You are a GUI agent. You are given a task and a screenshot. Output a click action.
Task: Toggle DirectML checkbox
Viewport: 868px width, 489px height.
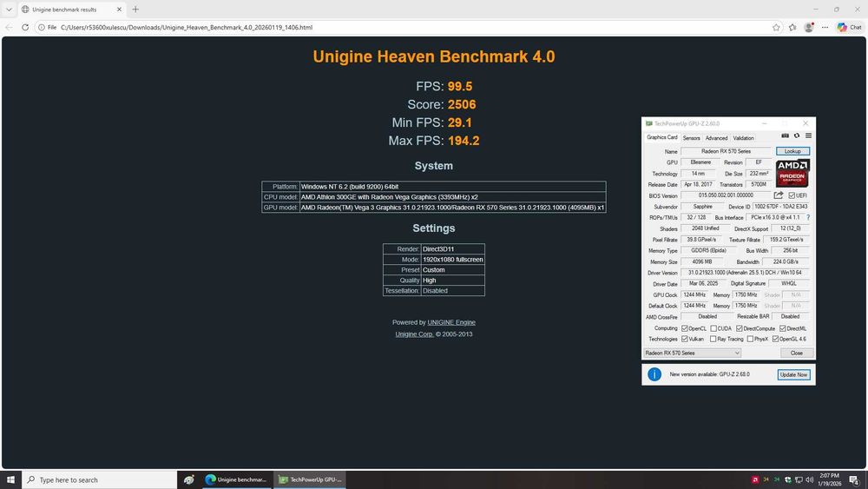point(783,328)
